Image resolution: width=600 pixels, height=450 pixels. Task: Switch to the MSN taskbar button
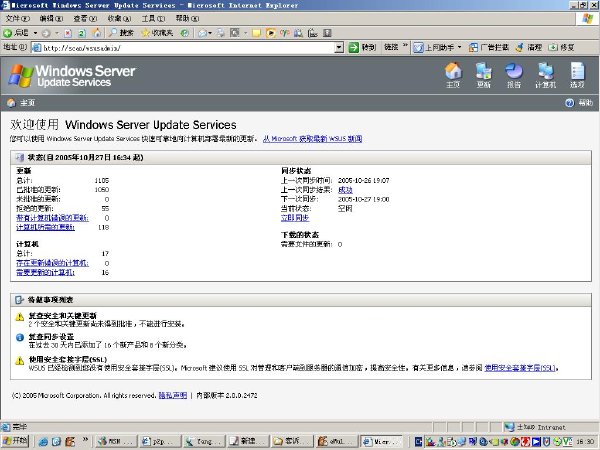click(x=114, y=441)
